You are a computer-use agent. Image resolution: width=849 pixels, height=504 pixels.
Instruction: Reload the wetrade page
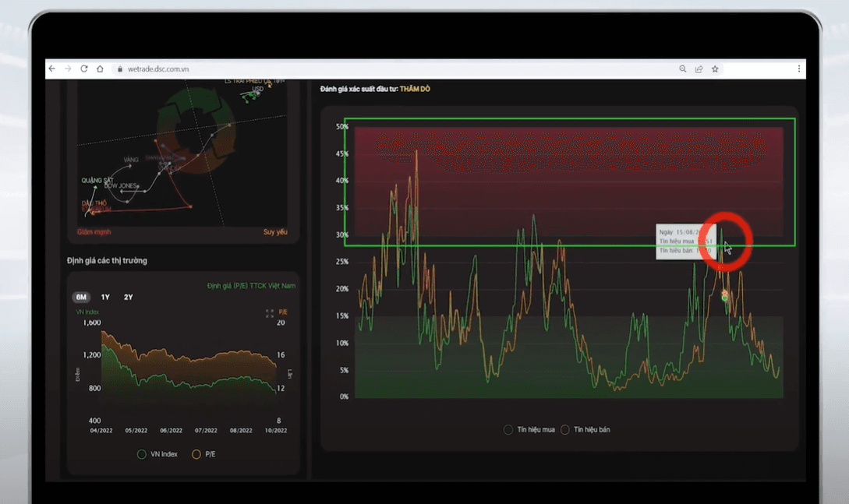[x=84, y=69]
